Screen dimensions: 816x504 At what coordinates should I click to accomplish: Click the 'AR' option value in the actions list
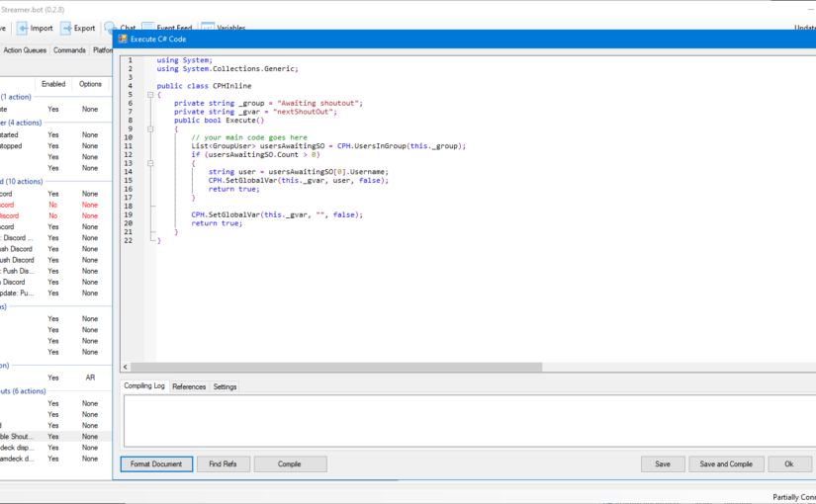click(x=90, y=378)
